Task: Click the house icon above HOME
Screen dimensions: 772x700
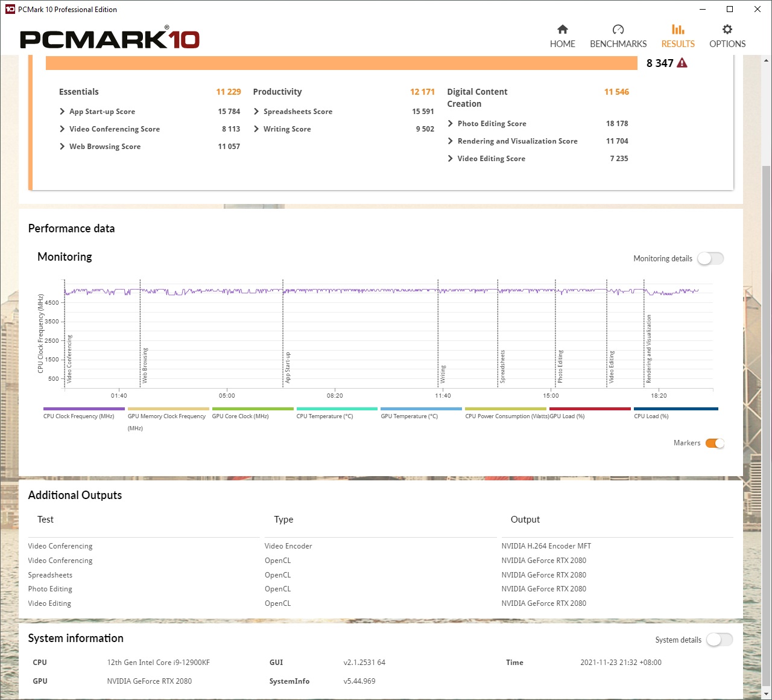Action: coord(563,29)
